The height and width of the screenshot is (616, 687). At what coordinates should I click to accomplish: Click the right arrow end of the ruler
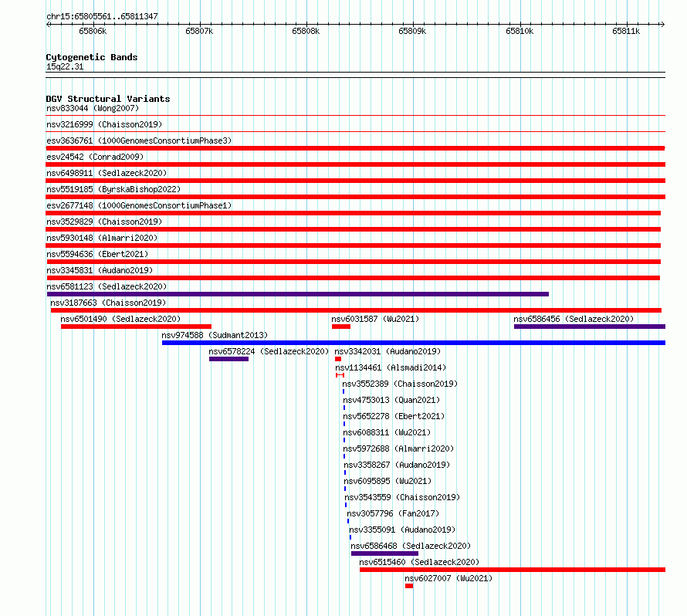[663, 25]
